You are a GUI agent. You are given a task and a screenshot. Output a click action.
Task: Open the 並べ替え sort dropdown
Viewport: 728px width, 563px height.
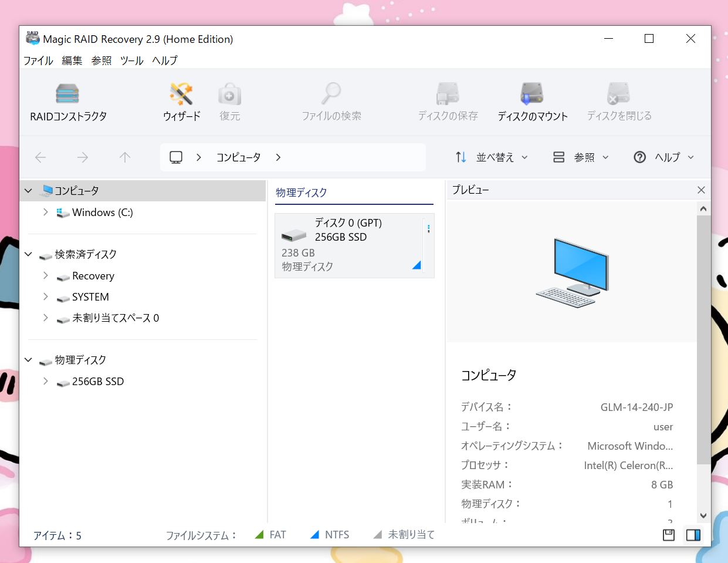pyautogui.click(x=492, y=157)
